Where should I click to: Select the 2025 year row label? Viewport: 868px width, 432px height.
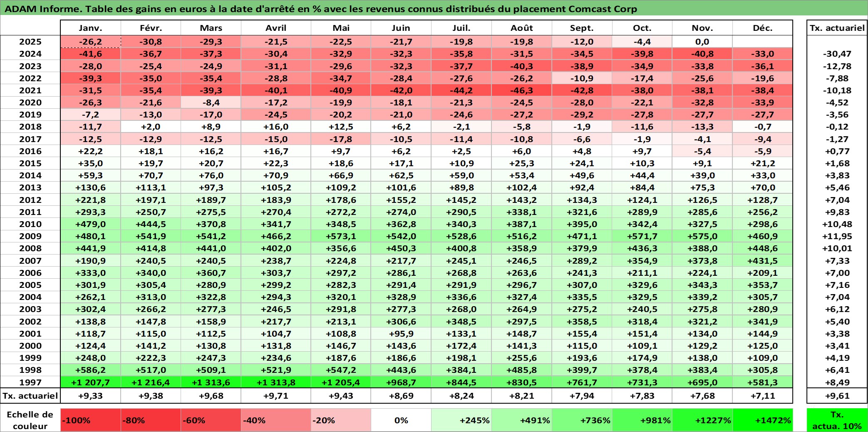[30, 42]
